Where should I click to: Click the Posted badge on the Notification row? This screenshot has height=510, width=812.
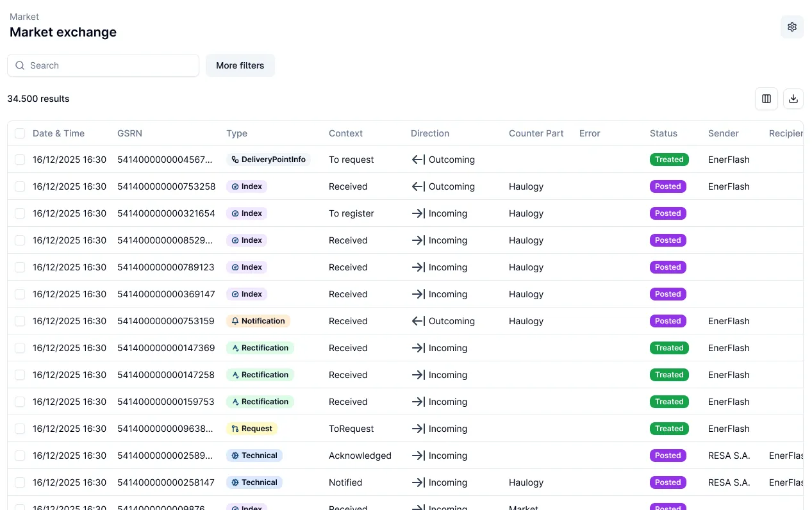[x=668, y=321]
